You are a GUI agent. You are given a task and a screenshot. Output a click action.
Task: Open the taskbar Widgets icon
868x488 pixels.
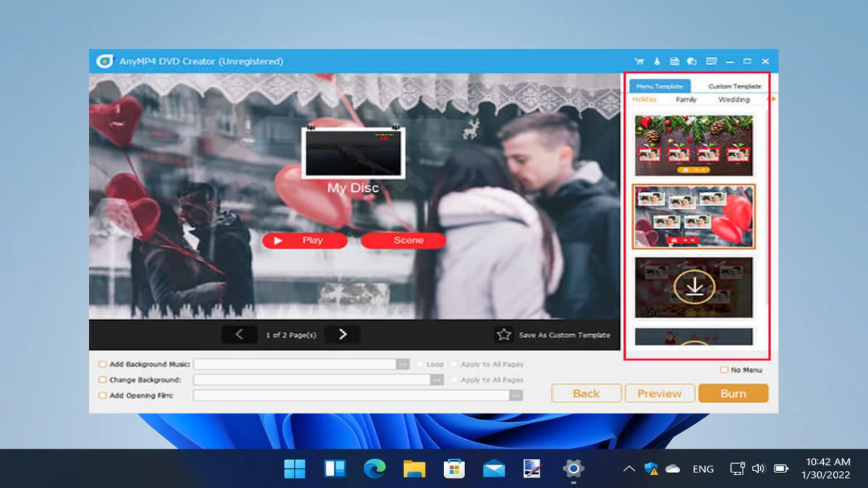(x=335, y=468)
